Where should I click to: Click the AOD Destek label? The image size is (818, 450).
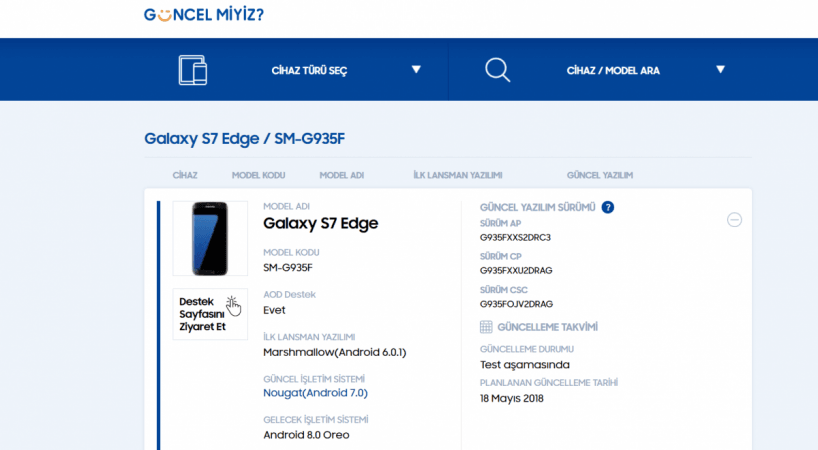point(290,295)
